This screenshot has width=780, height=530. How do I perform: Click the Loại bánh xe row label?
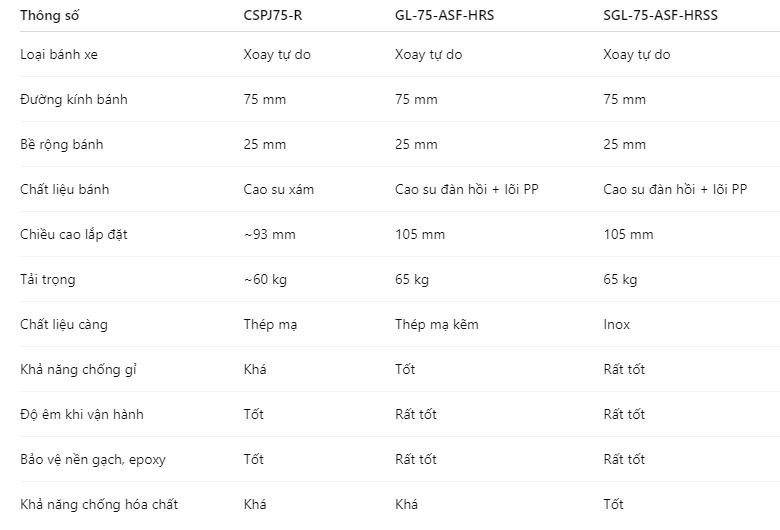tap(59, 54)
